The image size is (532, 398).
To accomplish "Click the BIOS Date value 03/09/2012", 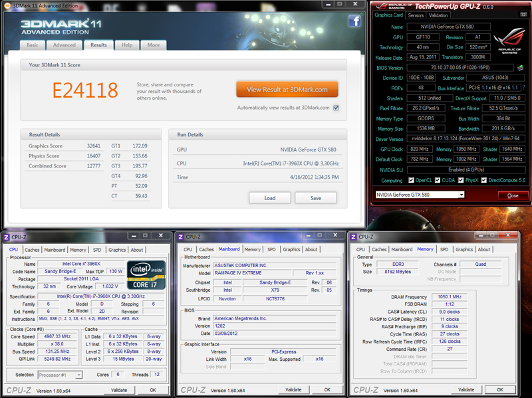I will (226, 334).
